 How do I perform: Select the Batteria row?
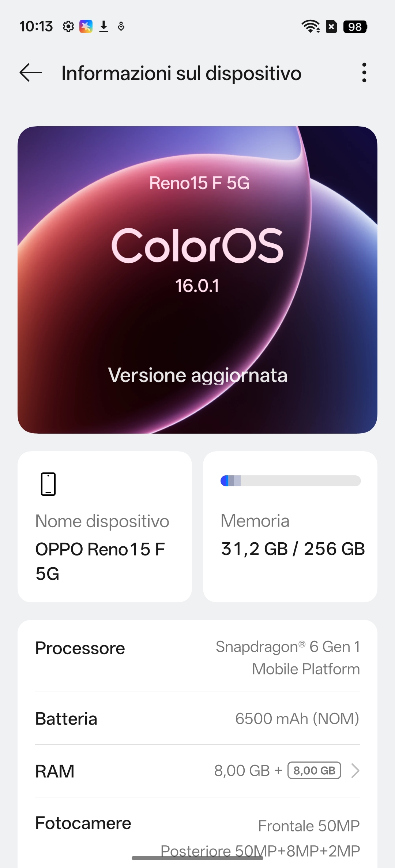(197, 719)
